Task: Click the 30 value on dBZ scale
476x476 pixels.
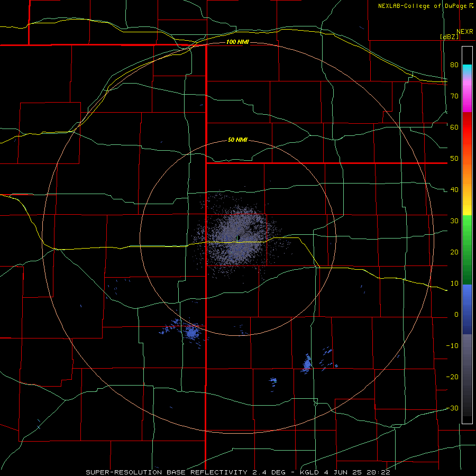Action: tap(454, 221)
